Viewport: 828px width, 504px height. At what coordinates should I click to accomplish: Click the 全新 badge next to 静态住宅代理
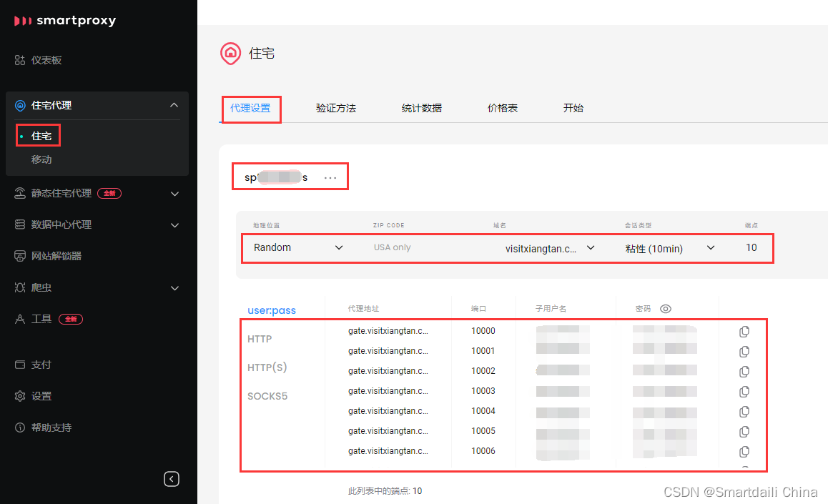tap(109, 193)
